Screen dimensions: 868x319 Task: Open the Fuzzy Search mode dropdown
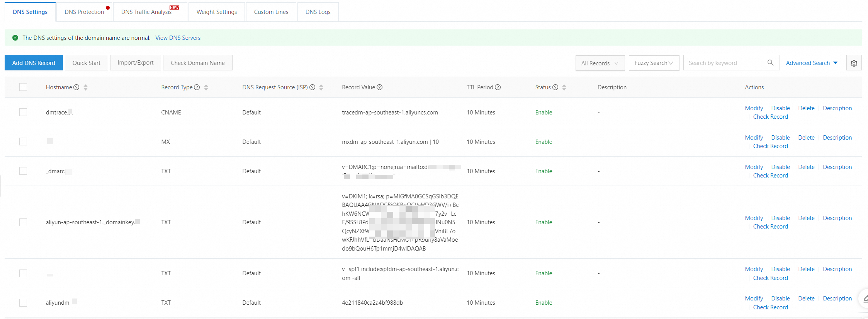(x=654, y=63)
